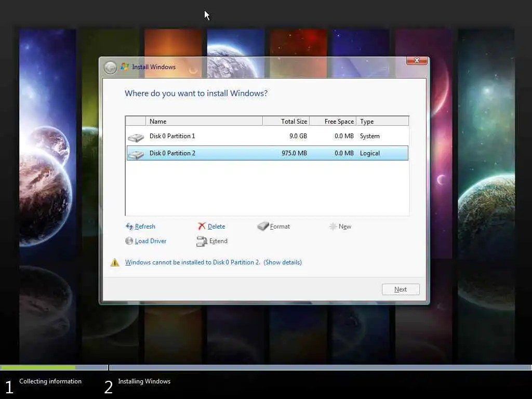Click the Extend partition icon

202,241
